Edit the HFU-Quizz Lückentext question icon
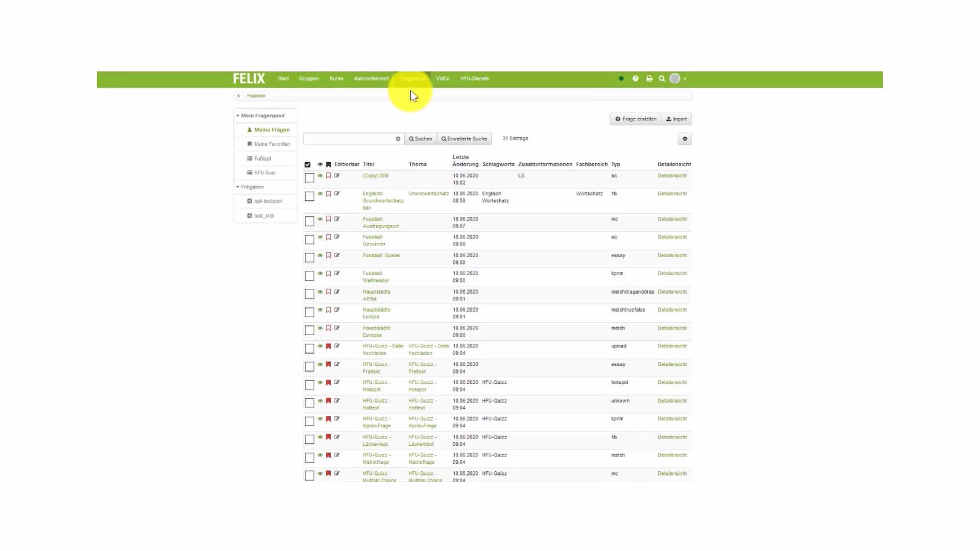This screenshot has width=980, height=551. click(x=337, y=437)
